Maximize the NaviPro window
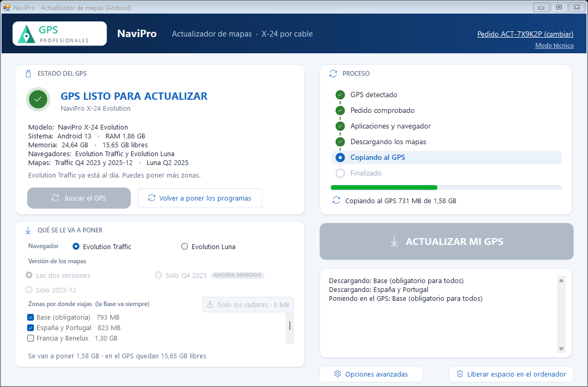Viewport: 588px width, 387px height. (x=559, y=7)
